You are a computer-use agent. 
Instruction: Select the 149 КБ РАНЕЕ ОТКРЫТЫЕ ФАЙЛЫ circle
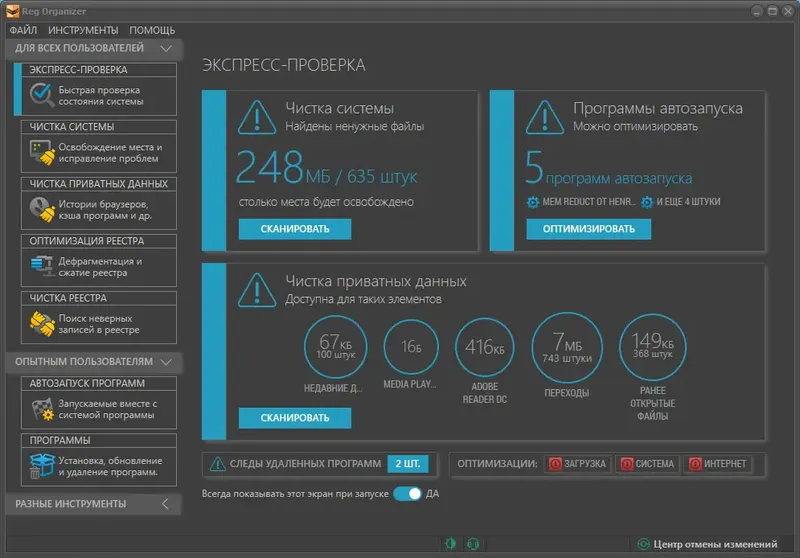(x=653, y=347)
